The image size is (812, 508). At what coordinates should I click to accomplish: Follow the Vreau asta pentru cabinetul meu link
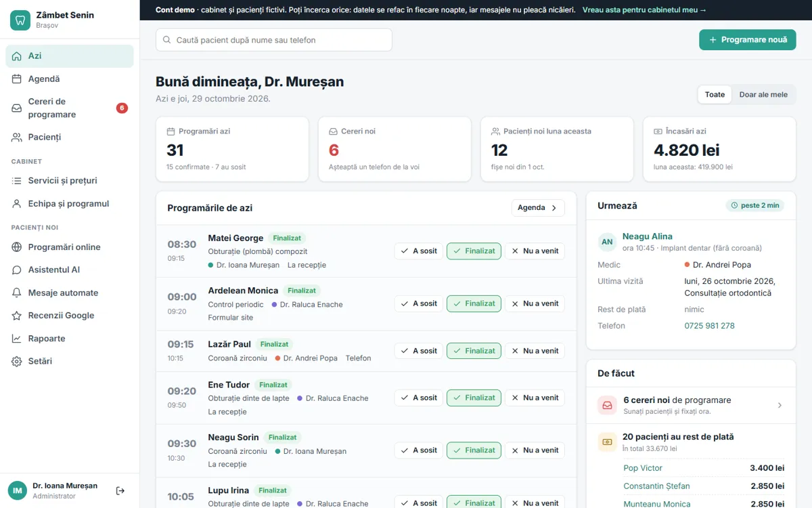(x=644, y=10)
